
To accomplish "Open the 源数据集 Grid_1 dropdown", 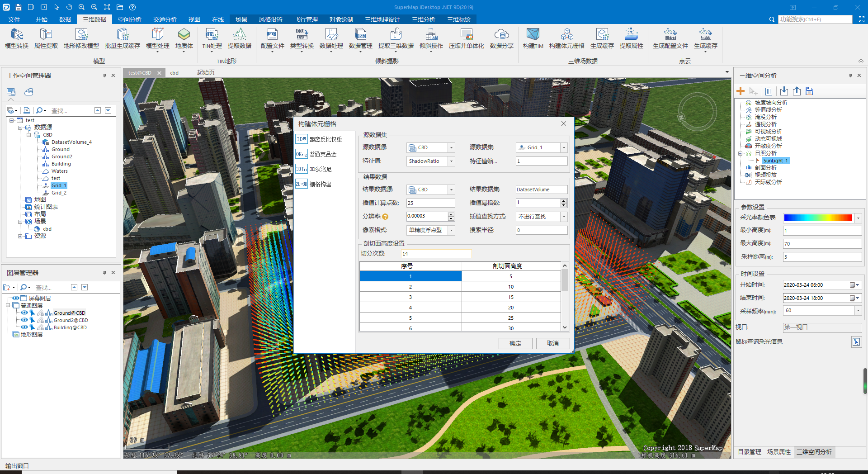I will [563, 147].
